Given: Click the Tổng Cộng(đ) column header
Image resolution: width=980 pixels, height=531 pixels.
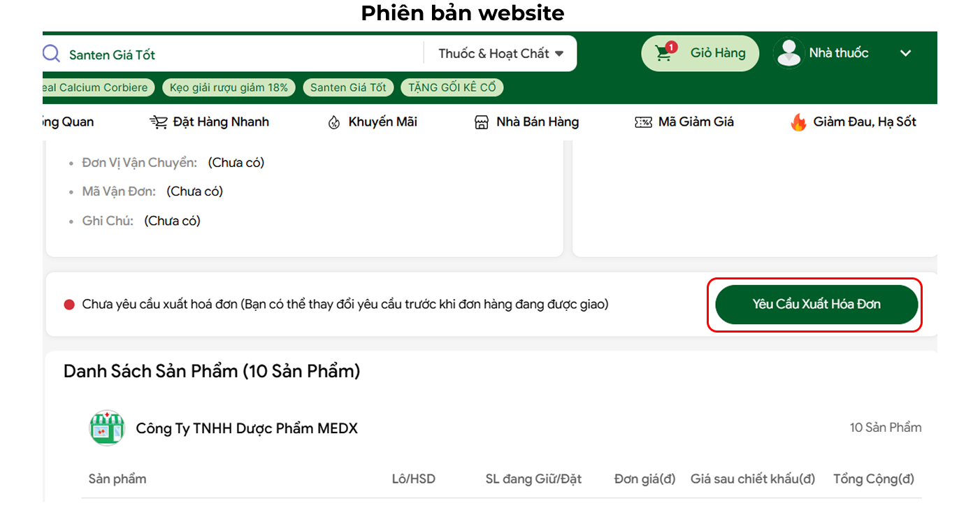Looking at the screenshot, I should [x=874, y=479].
